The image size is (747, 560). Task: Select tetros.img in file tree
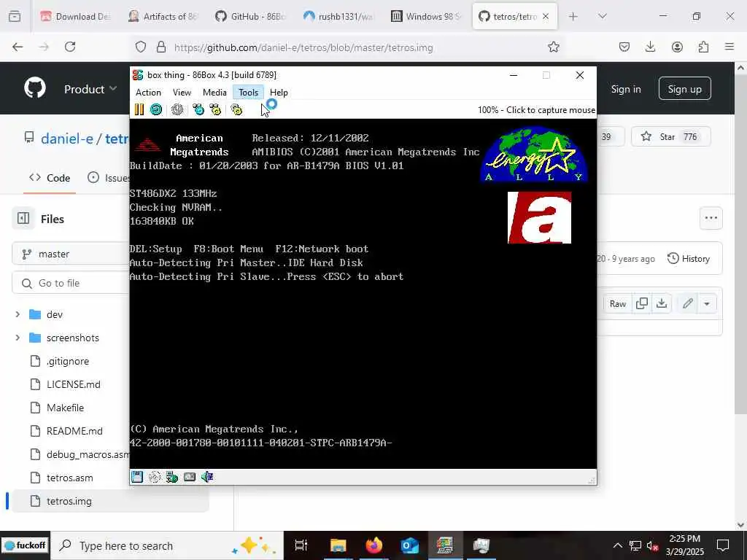point(69,501)
